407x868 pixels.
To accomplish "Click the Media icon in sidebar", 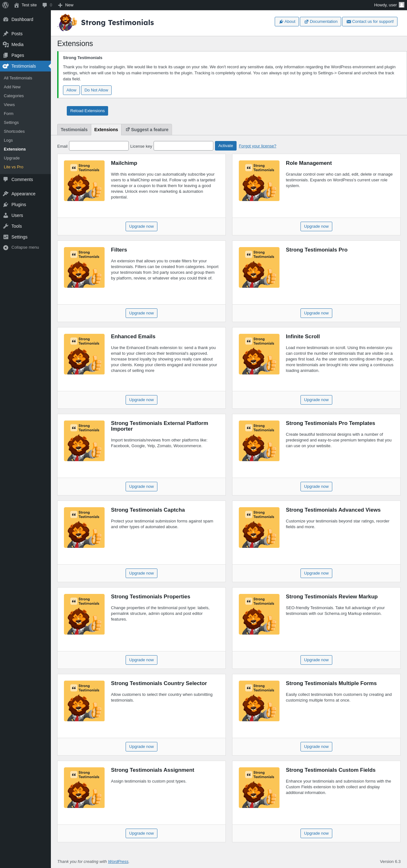I will pos(6,44).
